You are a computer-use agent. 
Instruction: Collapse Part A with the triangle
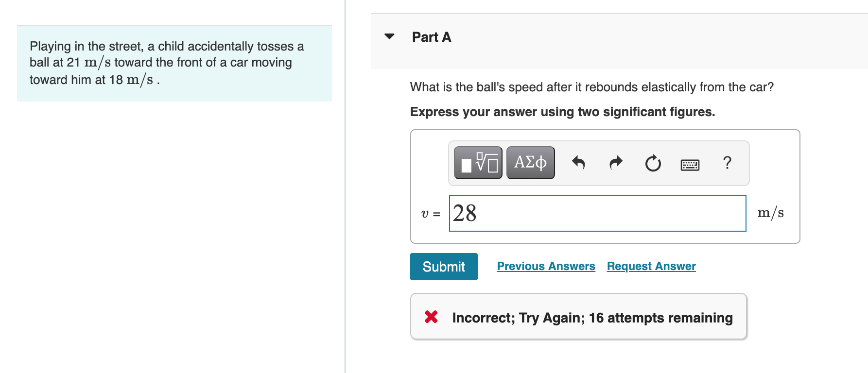click(x=389, y=36)
